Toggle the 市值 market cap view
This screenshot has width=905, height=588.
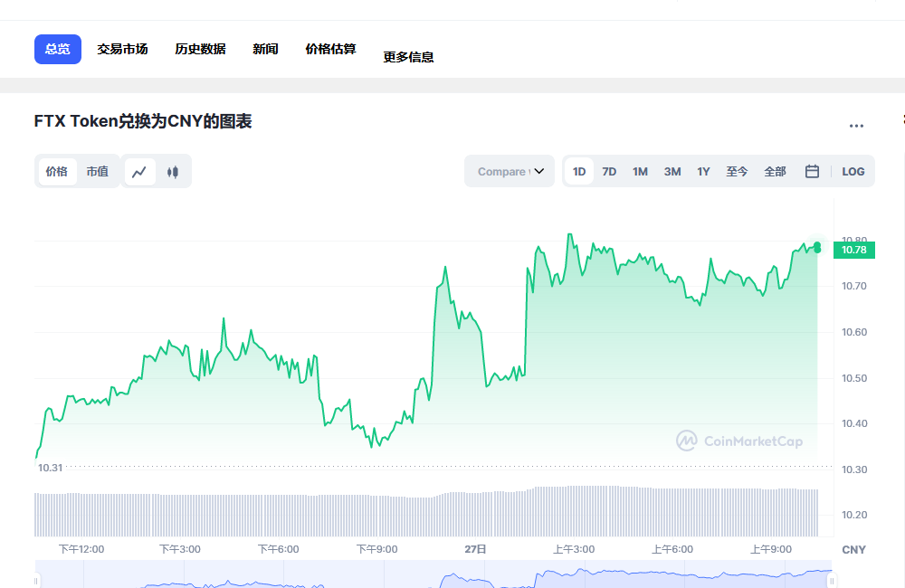click(97, 171)
